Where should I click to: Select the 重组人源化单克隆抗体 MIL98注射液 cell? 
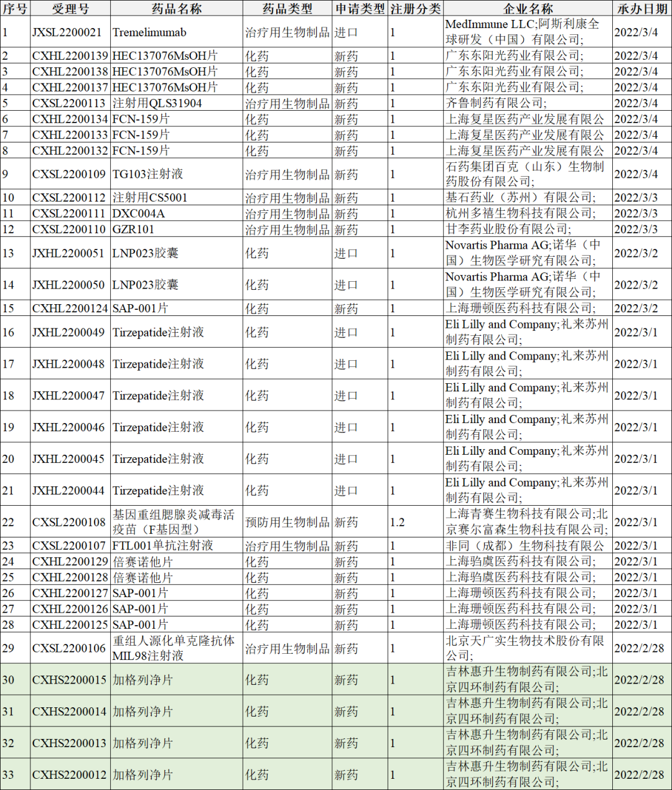pos(177,648)
